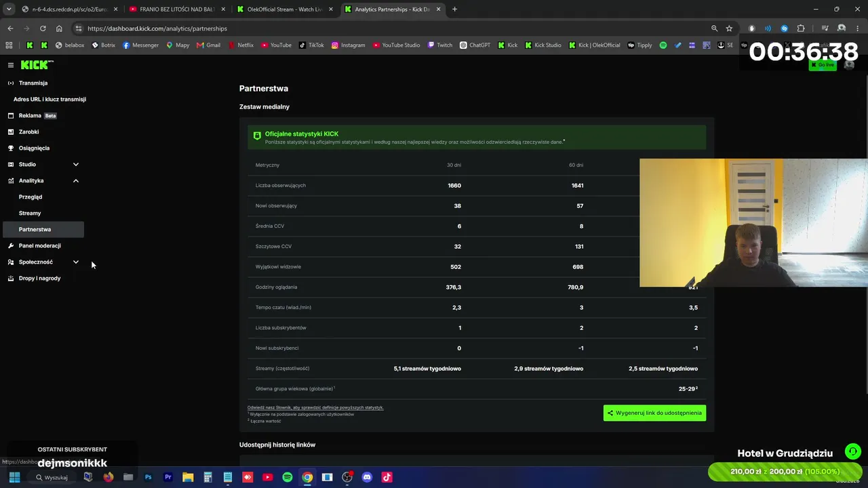Select Streamy under Analityka
This screenshot has width=868, height=488.
pos(30,213)
